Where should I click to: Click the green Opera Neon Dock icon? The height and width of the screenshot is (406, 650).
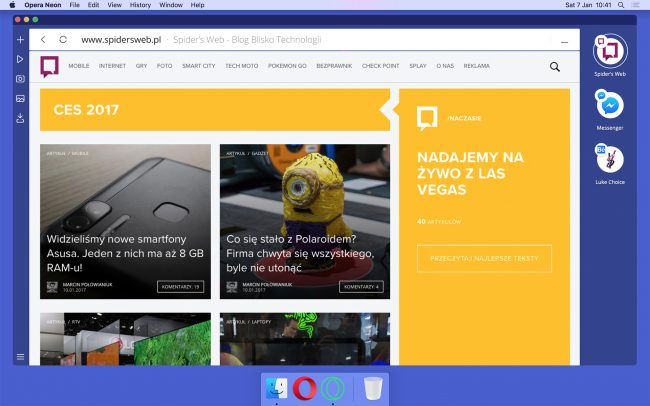(332, 389)
